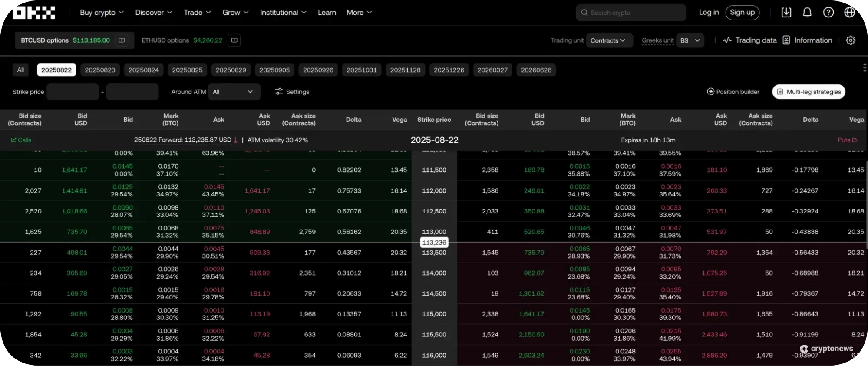
Task: Click the 113,236 forward price marker
Action: pyautogui.click(x=434, y=243)
